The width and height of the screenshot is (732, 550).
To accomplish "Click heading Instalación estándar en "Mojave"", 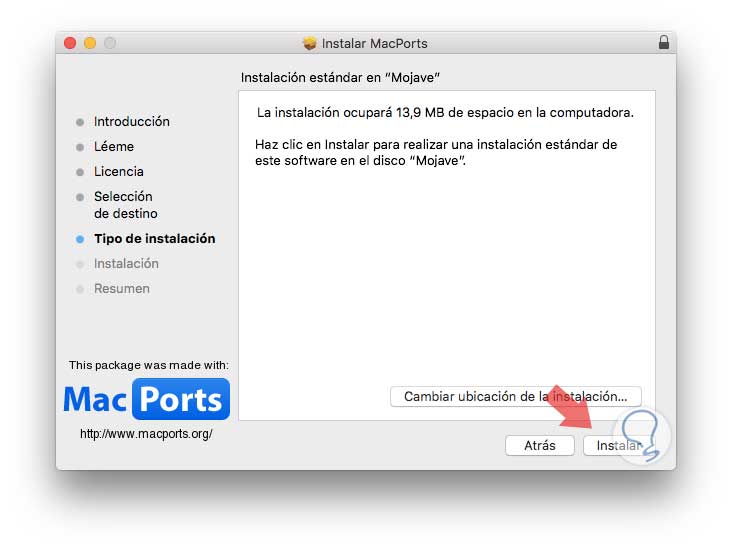I will (340, 78).
